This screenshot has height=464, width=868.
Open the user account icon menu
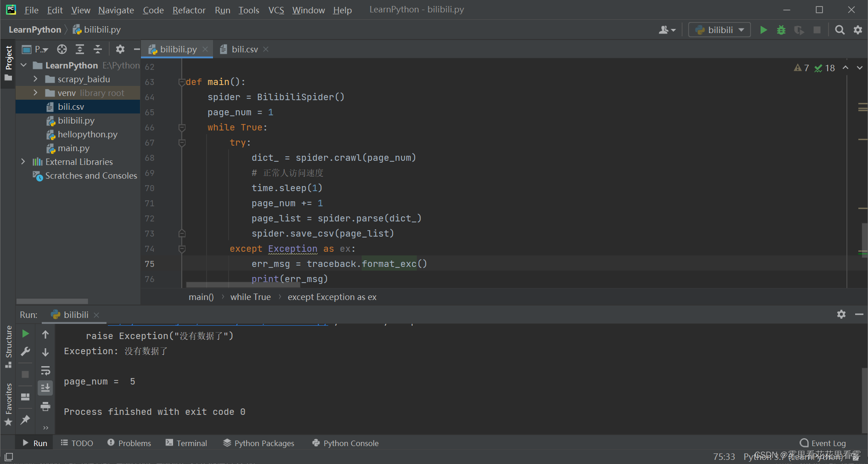667,30
